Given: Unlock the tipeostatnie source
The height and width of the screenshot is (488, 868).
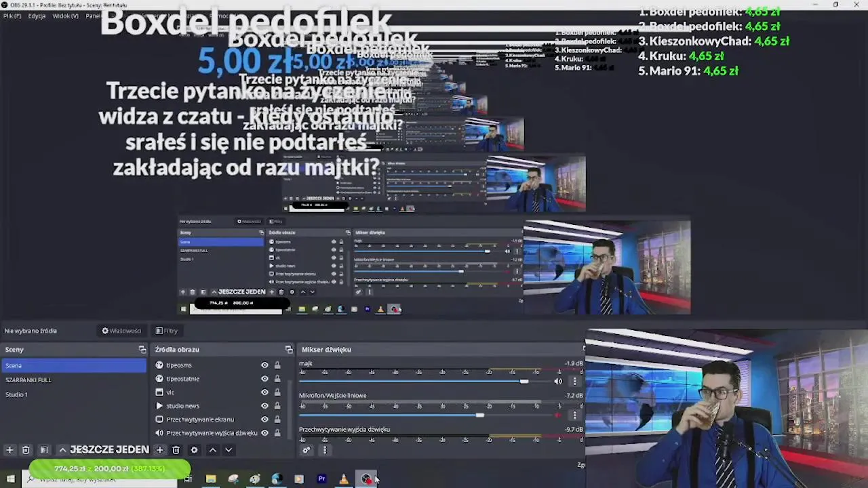Looking at the screenshot, I should tap(277, 379).
